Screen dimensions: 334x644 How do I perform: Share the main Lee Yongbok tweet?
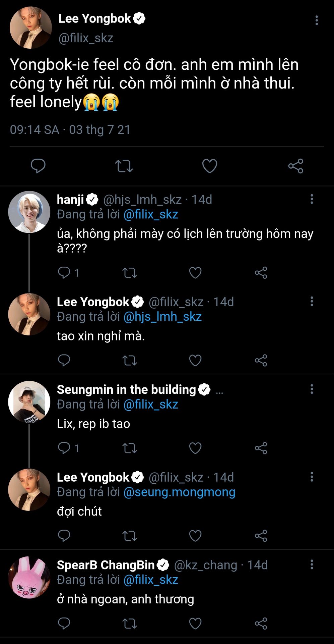coord(295,166)
